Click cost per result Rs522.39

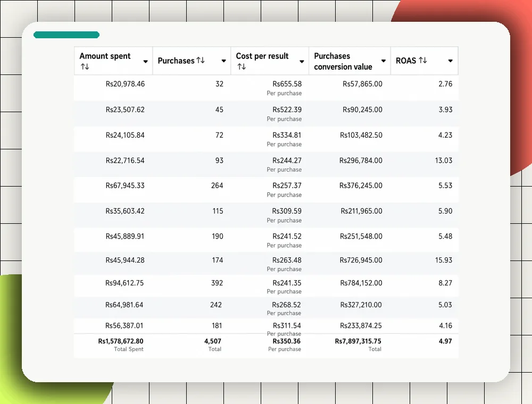coord(287,110)
